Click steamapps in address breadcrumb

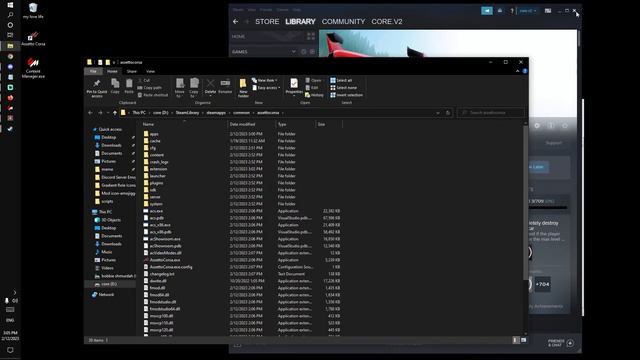tap(216, 113)
